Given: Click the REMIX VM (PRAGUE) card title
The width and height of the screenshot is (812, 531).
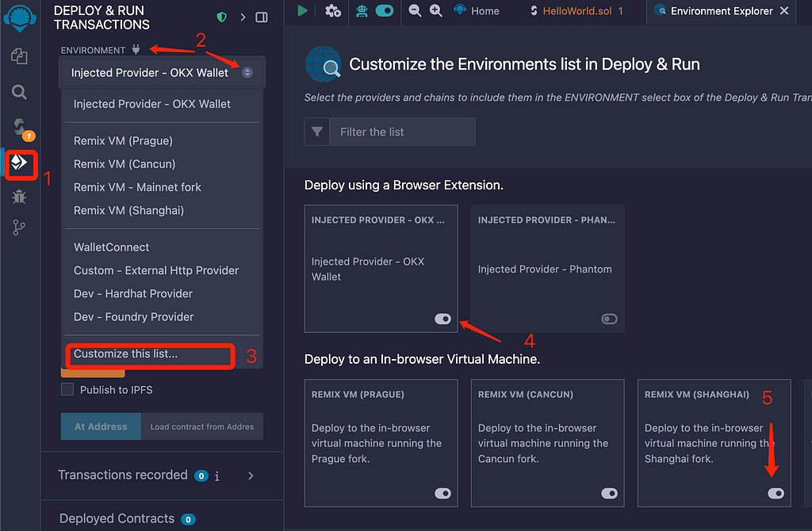Looking at the screenshot, I should pyautogui.click(x=358, y=395).
